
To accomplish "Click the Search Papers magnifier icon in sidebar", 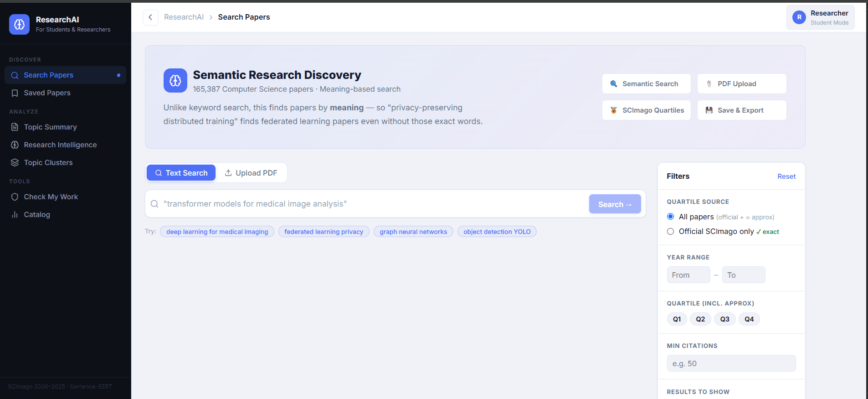I will [15, 75].
